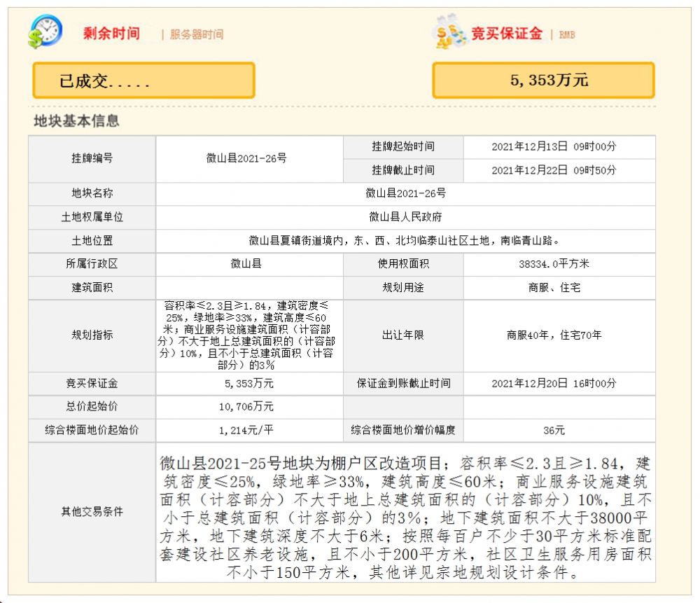Image resolution: width=700 pixels, height=603 pixels.
Task: Click the 挂牌编号 label cell
Action: click(x=92, y=158)
